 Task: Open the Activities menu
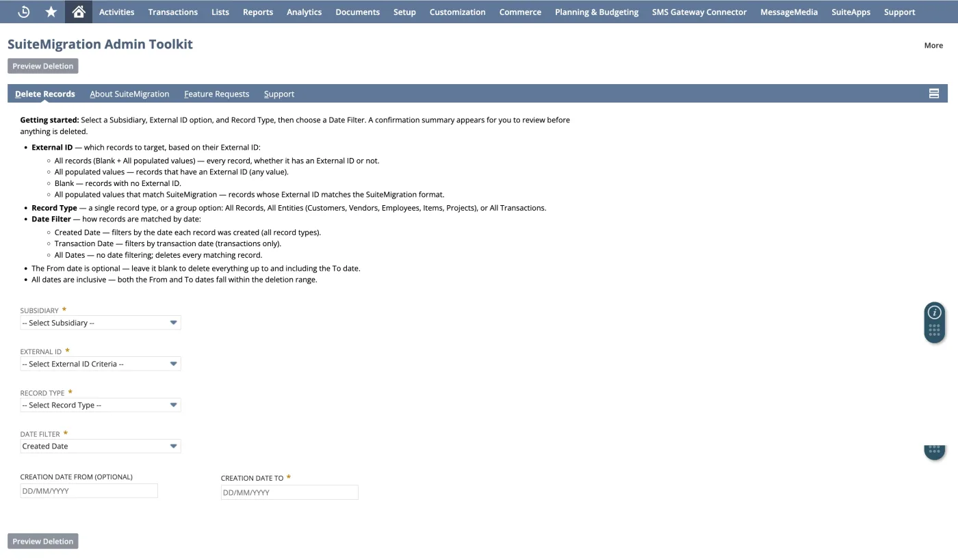(x=116, y=12)
